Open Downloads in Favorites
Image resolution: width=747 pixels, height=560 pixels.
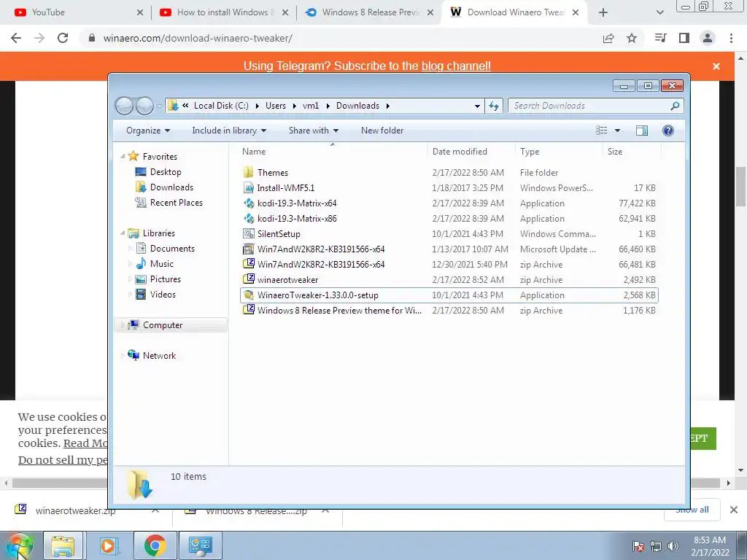click(171, 187)
